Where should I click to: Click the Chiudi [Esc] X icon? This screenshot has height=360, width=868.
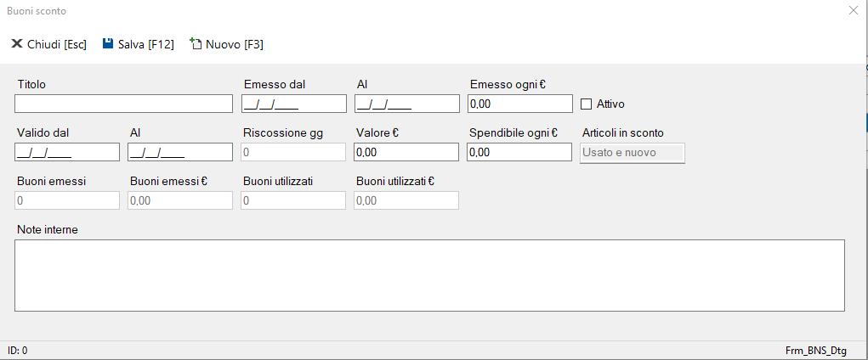(x=16, y=44)
